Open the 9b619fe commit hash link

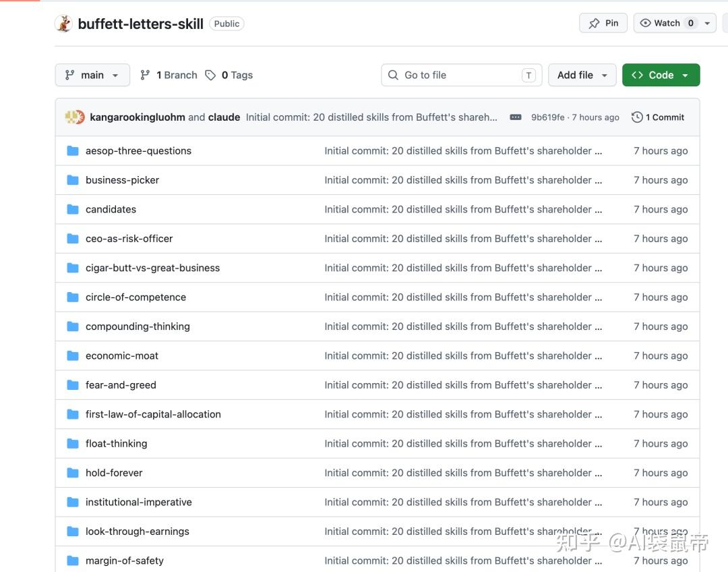click(547, 117)
